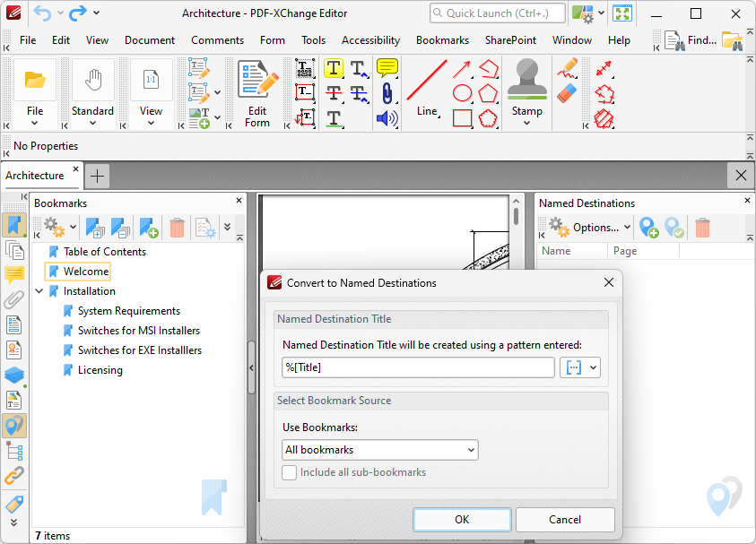756x544 pixels.
Task: Expand all bookmarks in Bookmarks toolbar
Action: tap(95, 228)
